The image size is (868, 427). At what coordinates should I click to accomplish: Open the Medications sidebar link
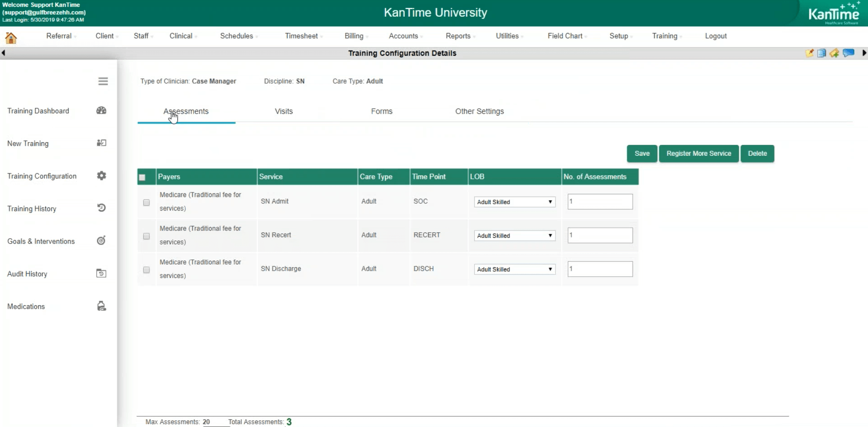(x=26, y=307)
